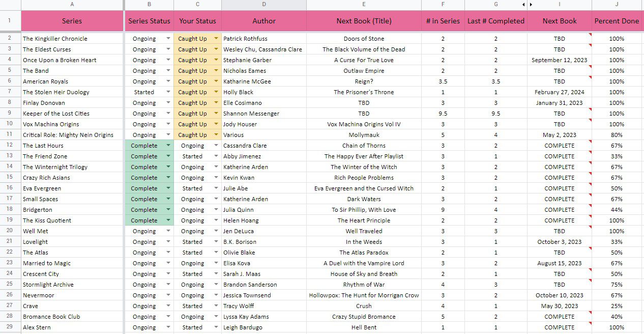Open Your Status dropdown for The Eldest Curses
This screenshot has height=334, width=644.
(216, 49)
